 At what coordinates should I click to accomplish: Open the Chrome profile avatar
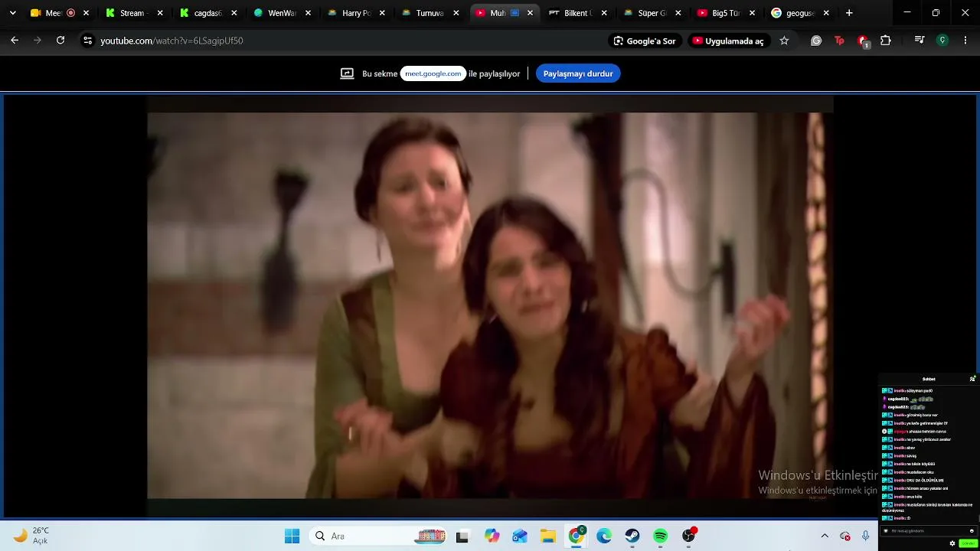[942, 41]
